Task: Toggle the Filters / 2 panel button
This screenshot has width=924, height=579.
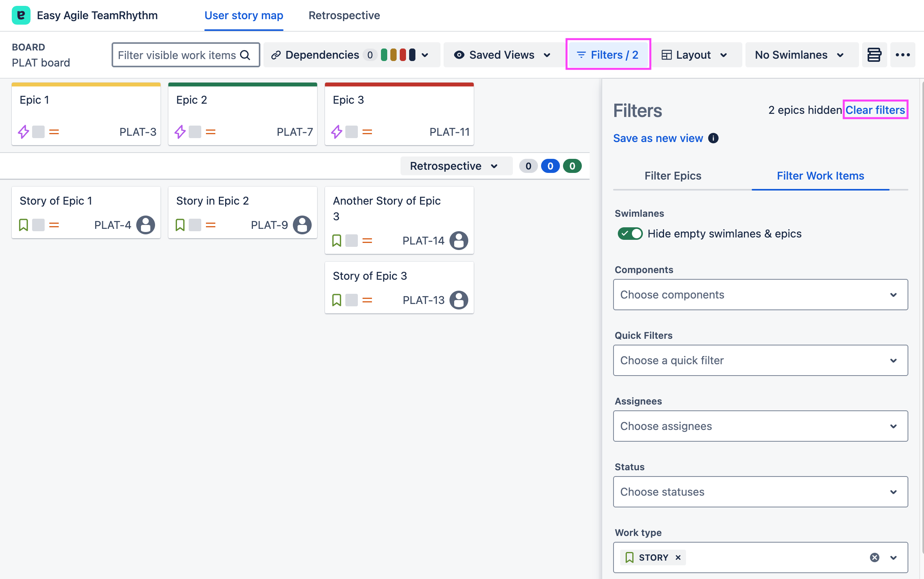Action: (x=608, y=55)
